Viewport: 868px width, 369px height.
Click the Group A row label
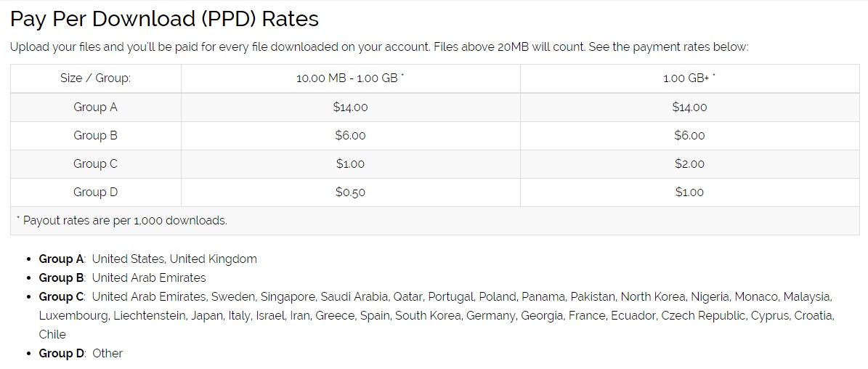tap(95, 108)
